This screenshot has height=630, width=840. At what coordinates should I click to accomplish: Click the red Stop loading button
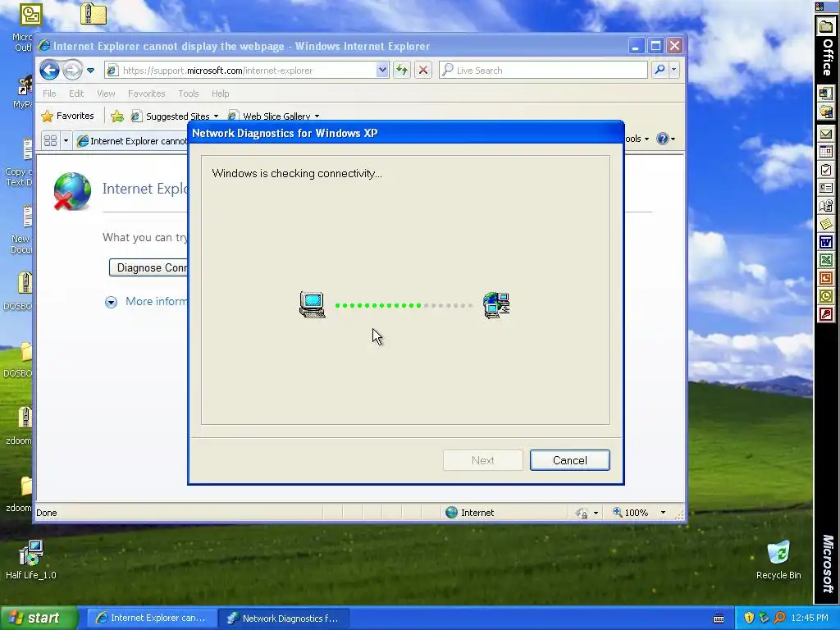(423, 71)
